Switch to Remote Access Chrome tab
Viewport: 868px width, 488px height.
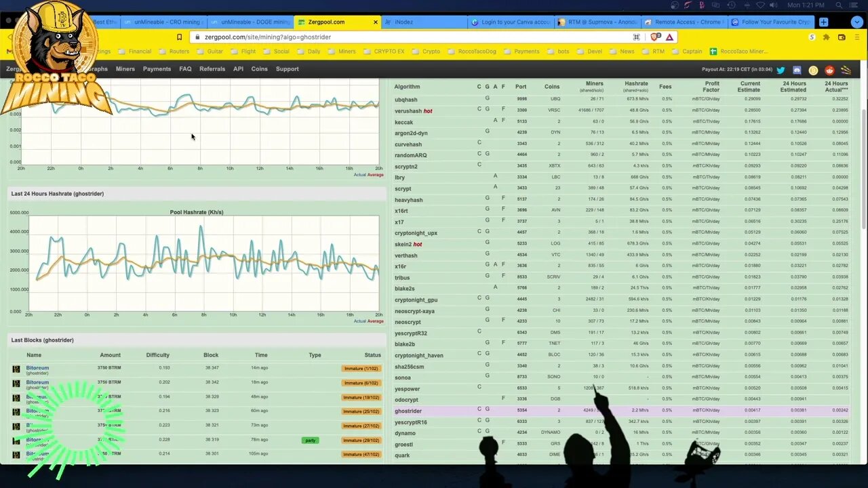[x=684, y=22]
